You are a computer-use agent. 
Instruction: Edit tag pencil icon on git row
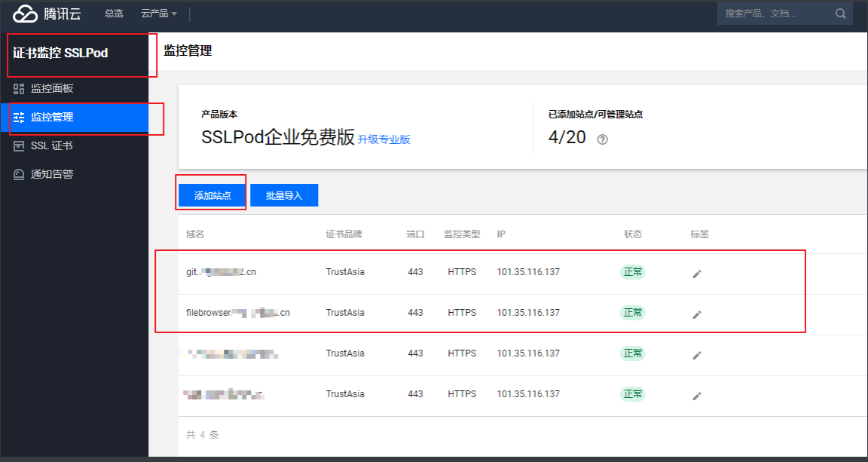click(697, 273)
